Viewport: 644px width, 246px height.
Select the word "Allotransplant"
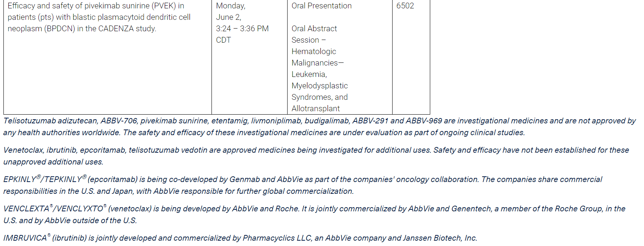315,109
